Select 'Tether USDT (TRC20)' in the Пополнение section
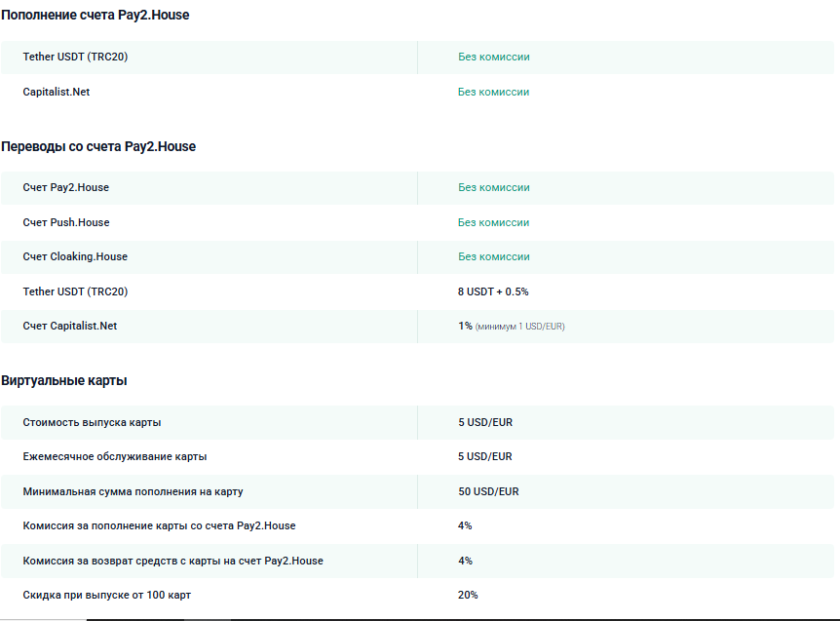The height and width of the screenshot is (621, 840). tap(75, 57)
